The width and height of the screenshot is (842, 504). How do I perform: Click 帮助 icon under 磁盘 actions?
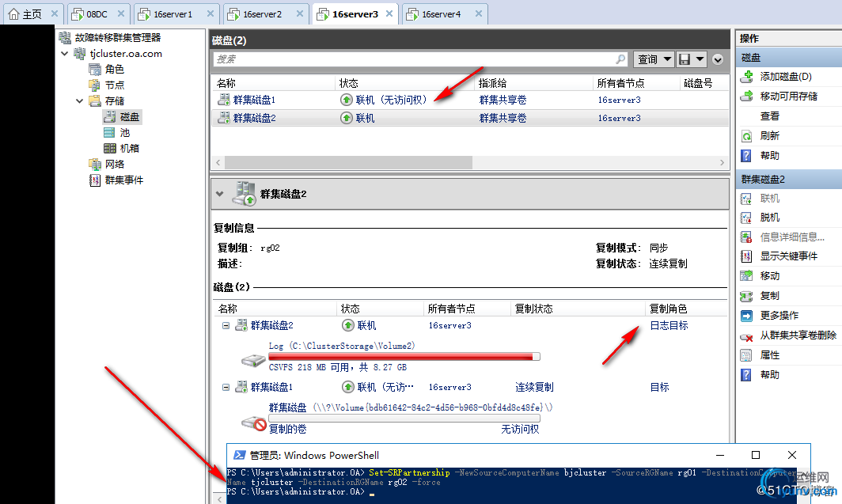[746, 156]
